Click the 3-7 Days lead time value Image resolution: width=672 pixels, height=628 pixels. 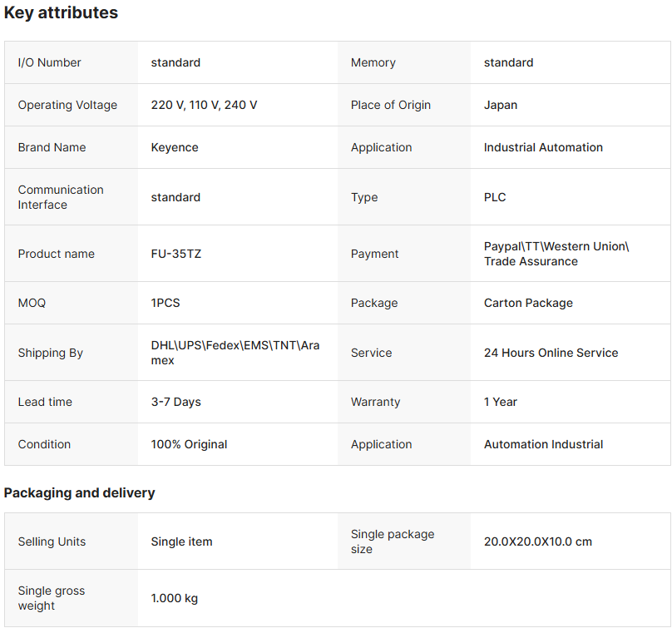(175, 402)
